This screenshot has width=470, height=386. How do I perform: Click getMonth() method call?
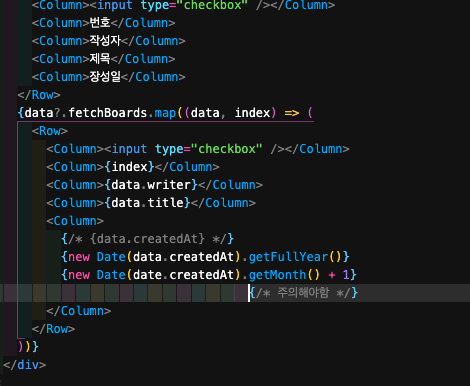(284, 275)
